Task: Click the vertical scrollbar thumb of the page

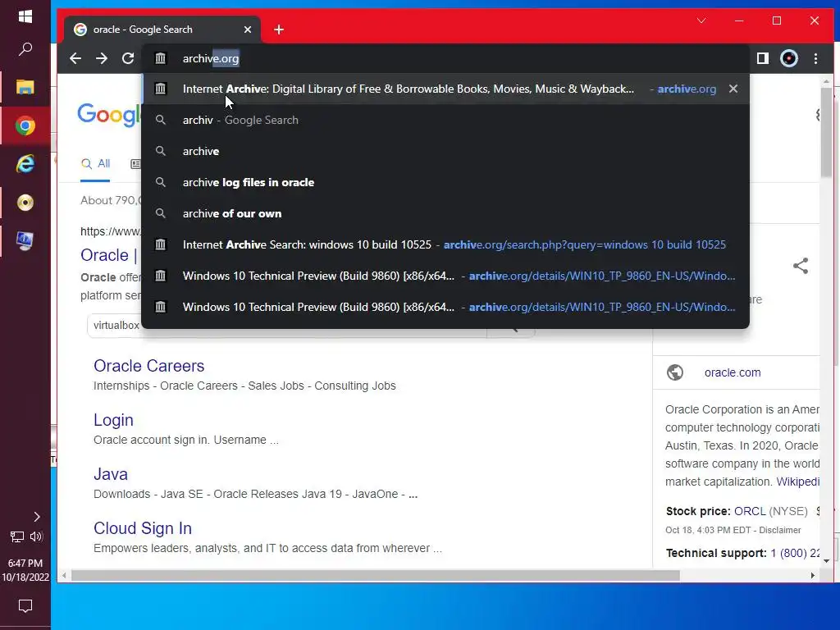Action: coord(826,133)
